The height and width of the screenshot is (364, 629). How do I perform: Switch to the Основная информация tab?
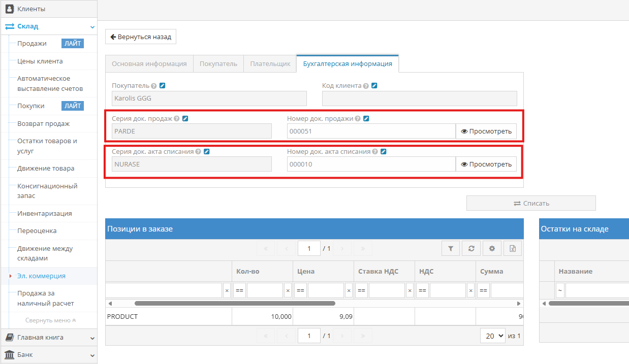(x=149, y=64)
